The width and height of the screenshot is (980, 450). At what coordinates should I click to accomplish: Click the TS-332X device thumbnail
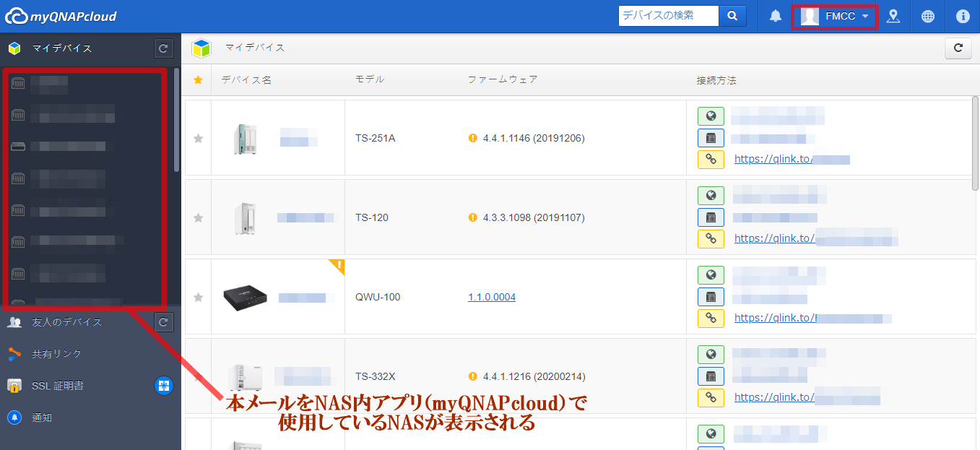[245, 377]
